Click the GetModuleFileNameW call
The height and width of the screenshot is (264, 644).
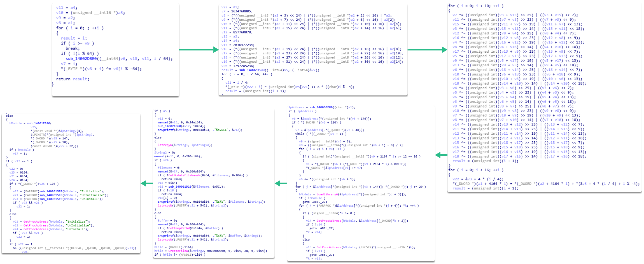click(203, 175)
